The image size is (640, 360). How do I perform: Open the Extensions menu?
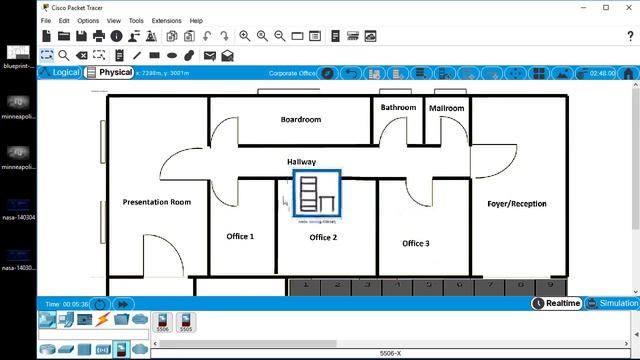[x=167, y=21]
